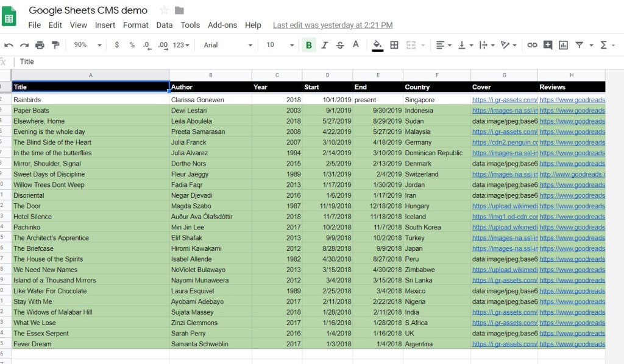The width and height of the screenshot is (624, 364).
Task: Open the font size 10 dropdown
Action: click(280, 45)
